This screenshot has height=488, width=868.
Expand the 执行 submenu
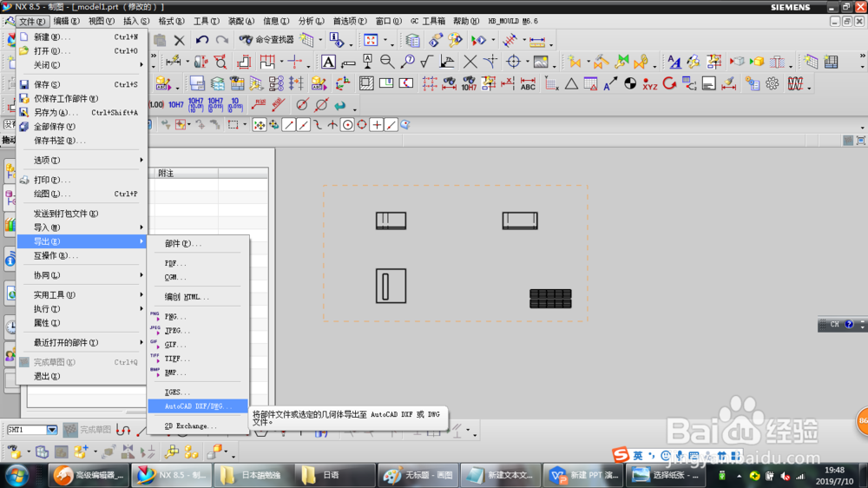pos(82,309)
